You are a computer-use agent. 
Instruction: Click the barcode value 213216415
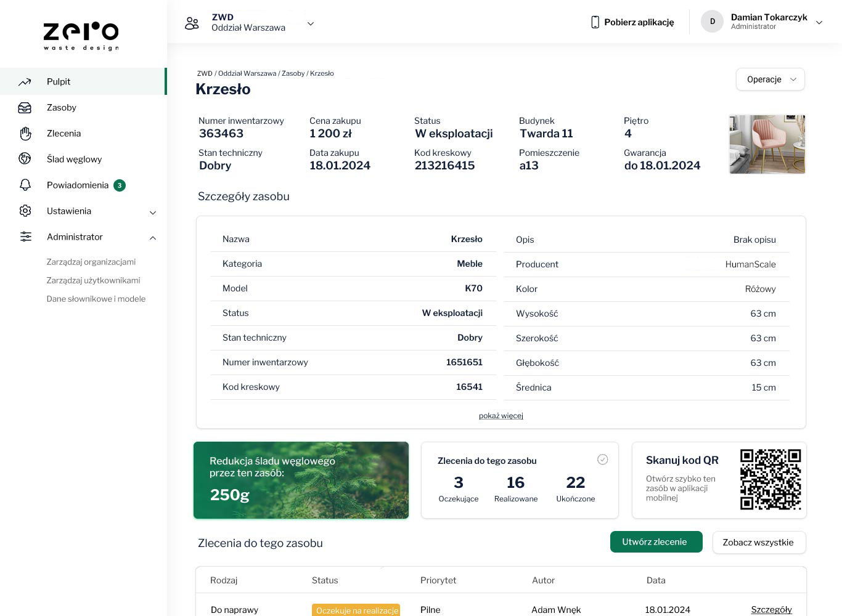click(445, 166)
